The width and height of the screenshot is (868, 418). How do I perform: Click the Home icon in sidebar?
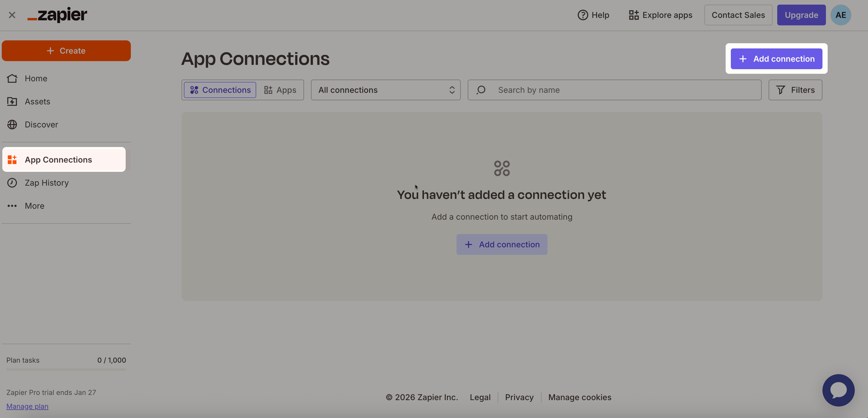pyautogui.click(x=12, y=78)
